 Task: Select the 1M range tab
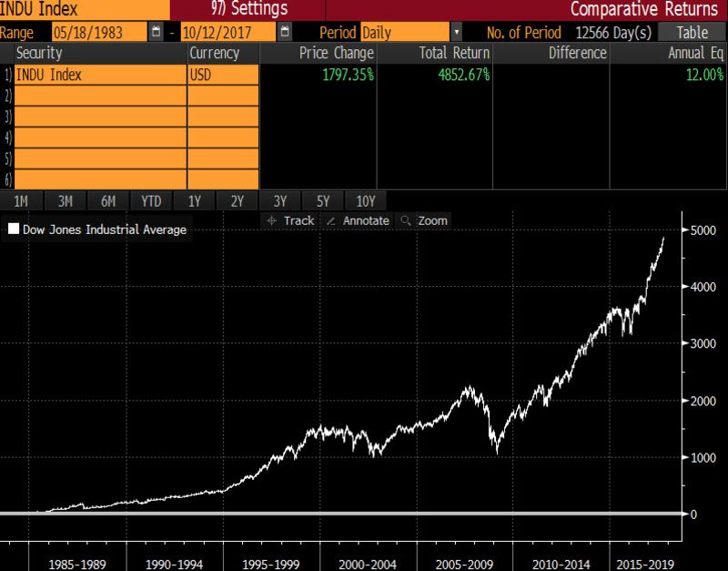pos(21,201)
